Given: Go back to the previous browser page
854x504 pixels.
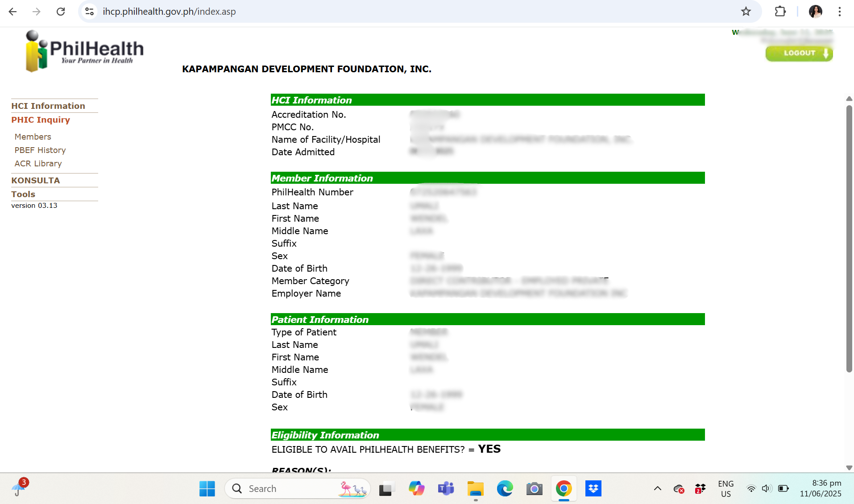Looking at the screenshot, I should [x=12, y=12].
